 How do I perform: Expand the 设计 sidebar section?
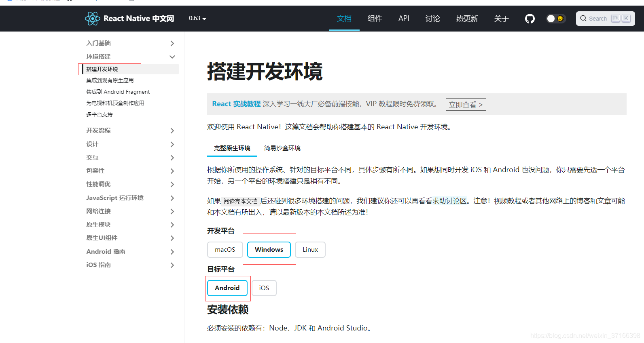(x=130, y=144)
